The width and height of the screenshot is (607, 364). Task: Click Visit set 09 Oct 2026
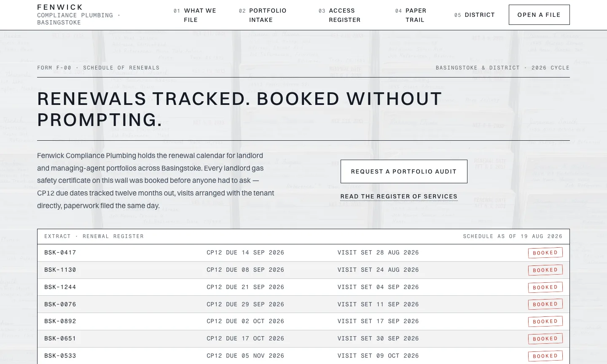coord(378,356)
